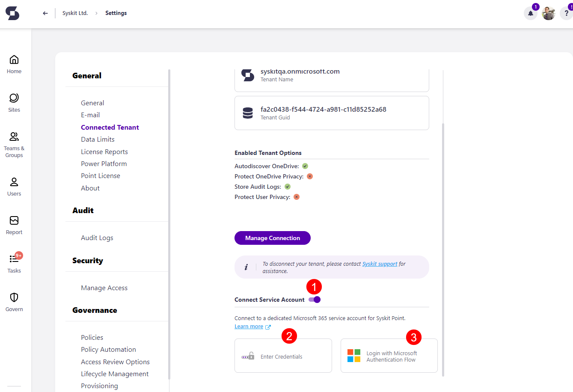Viewport: 573px width, 392px height.
Task: Open the Report section icon
Action: coord(14,223)
